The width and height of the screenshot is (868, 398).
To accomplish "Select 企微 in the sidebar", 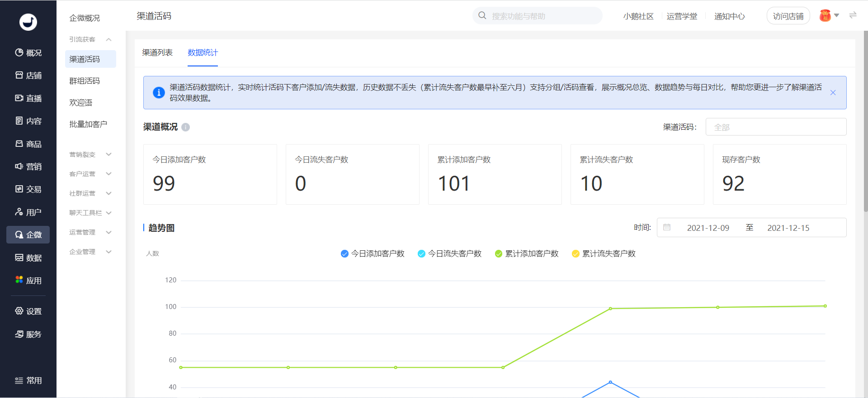I will click(x=28, y=234).
